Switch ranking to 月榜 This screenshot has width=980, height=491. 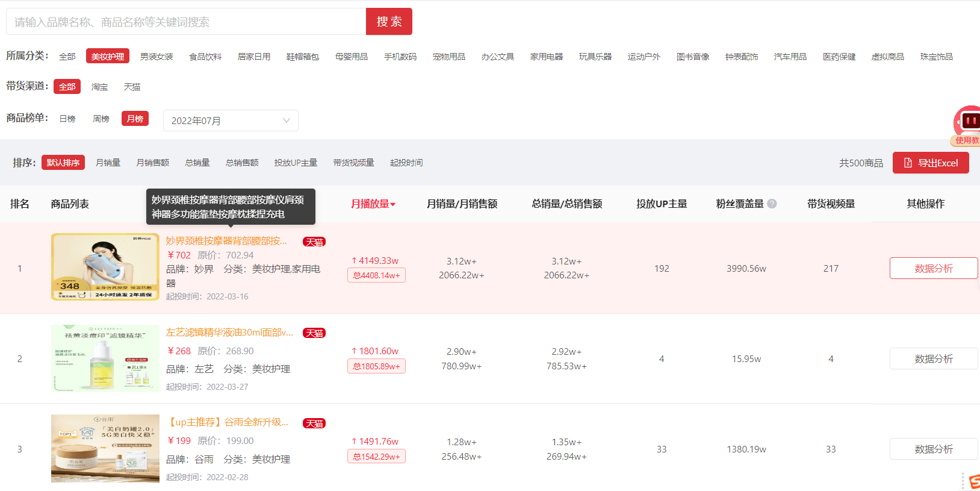point(135,119)
